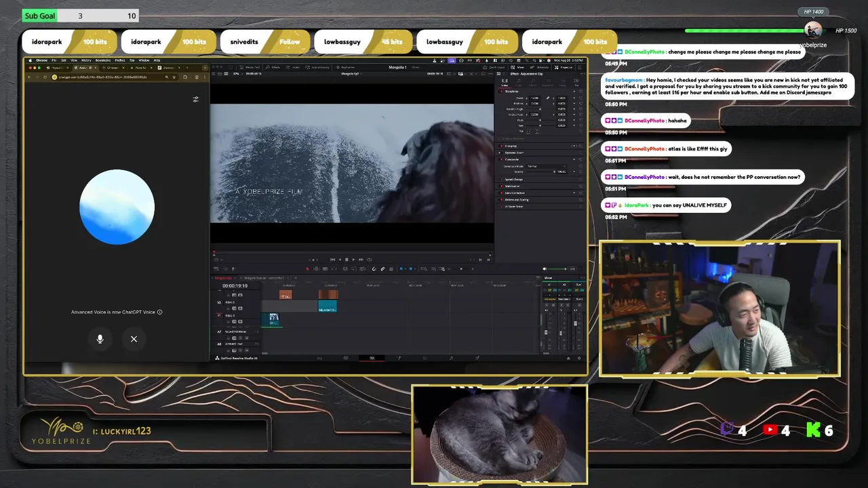Open Project Settings gear at bottom right of Resolve

tap(578, 358)
